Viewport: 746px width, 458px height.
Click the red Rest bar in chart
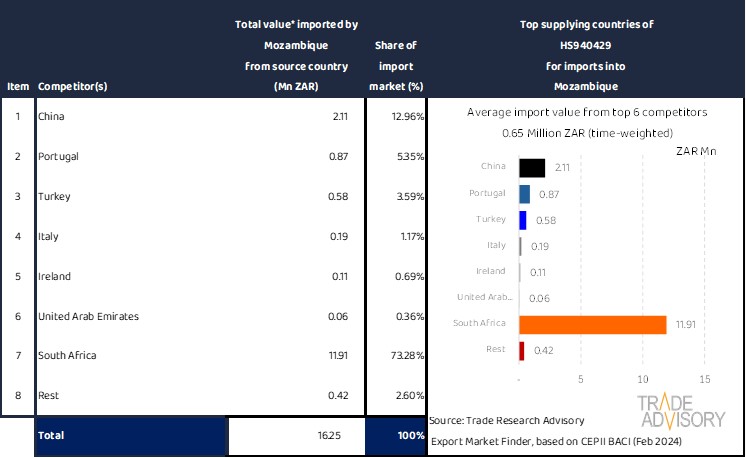[522, 350]
